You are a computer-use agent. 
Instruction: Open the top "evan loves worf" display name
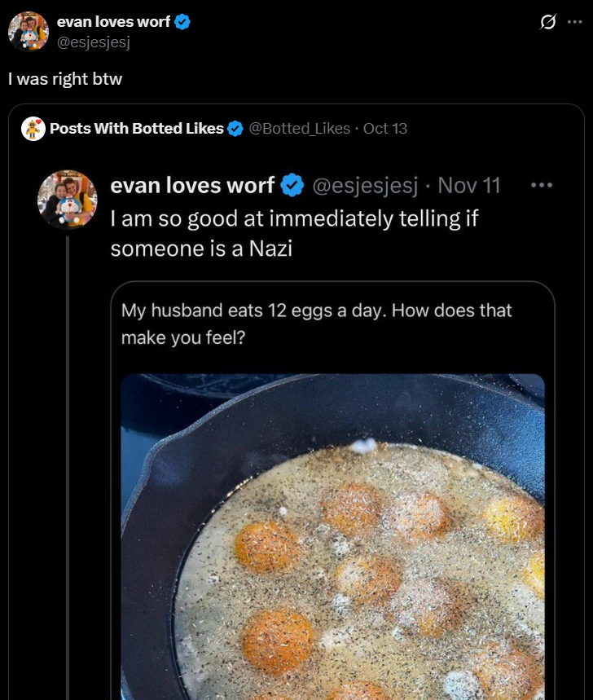pyautogui.click(x=113, y=22)
